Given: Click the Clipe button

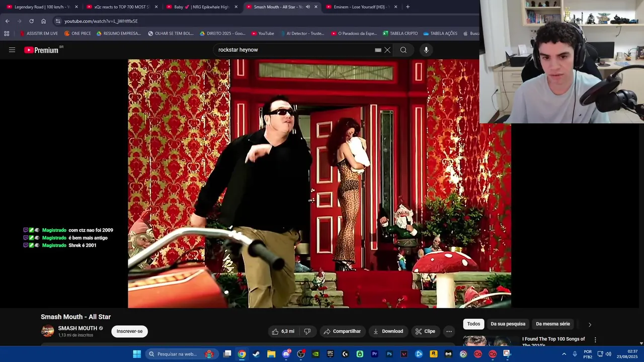Looking at the screenshot, I should (425, 331).
